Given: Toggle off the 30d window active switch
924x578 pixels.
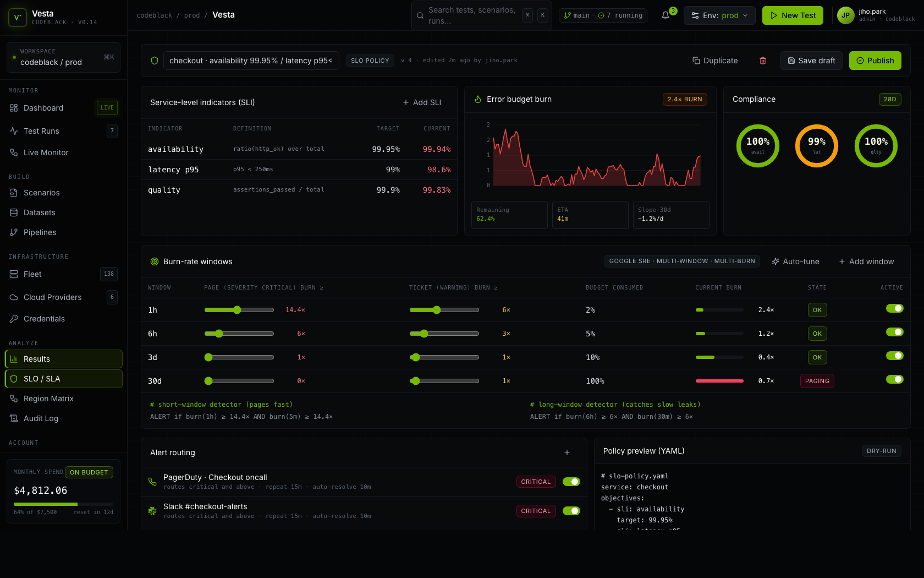Looking at the screenshot, I should (x=894, y=379).
